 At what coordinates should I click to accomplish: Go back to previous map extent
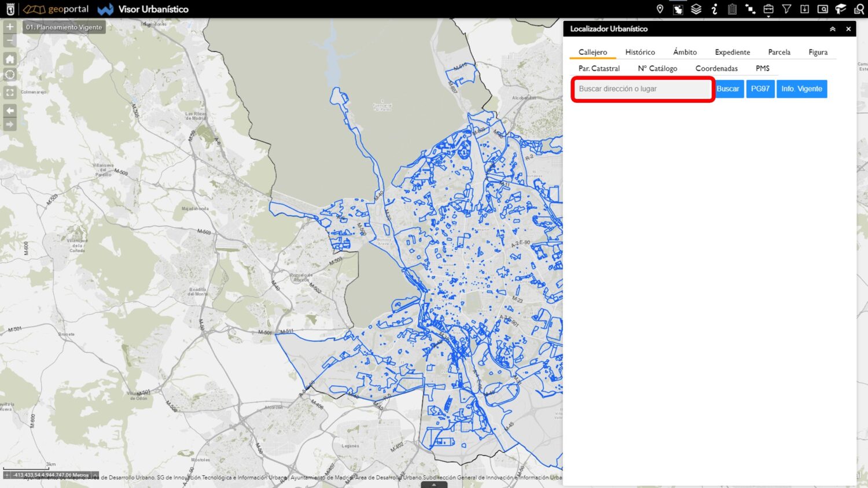click(10, 110)
